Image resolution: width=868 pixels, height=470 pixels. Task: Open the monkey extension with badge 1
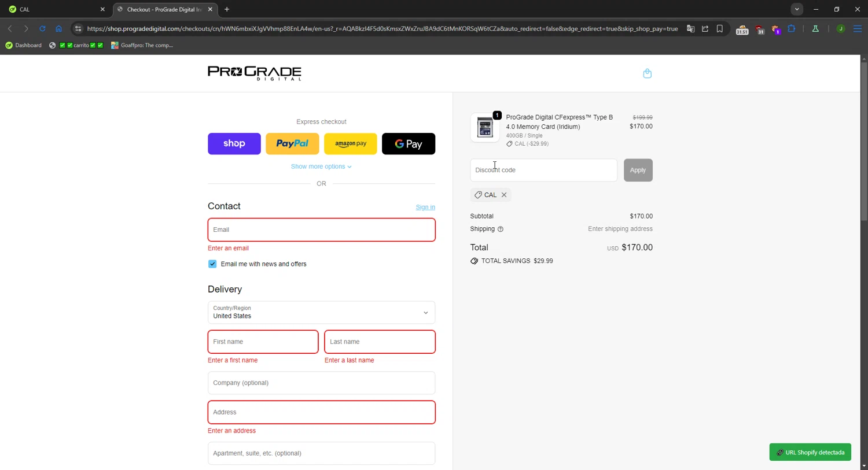[x=776, y=29]
